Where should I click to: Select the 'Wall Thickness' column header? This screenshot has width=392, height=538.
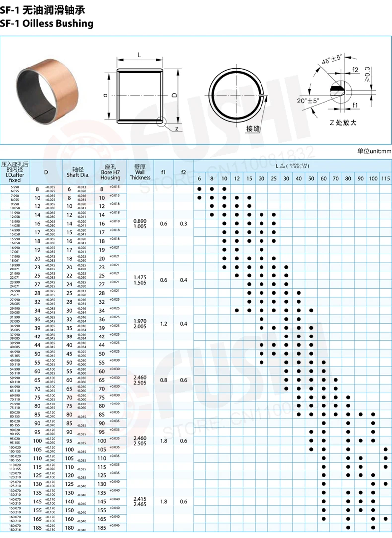point(140,172)
